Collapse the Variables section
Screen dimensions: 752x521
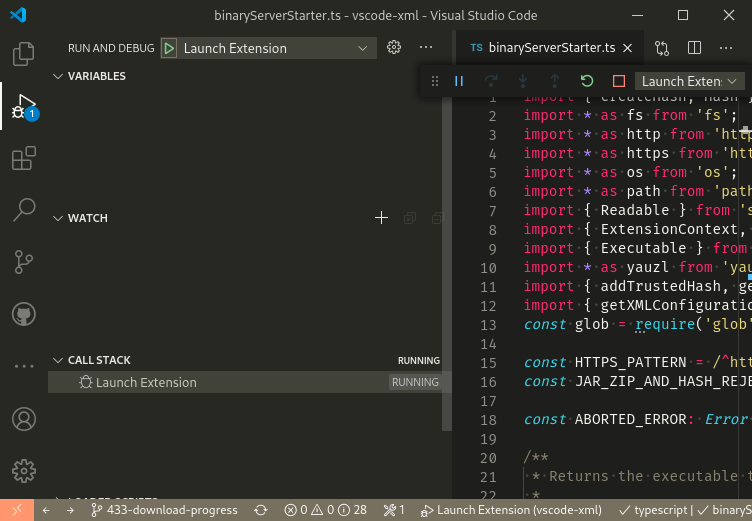(x=58, y=76)
